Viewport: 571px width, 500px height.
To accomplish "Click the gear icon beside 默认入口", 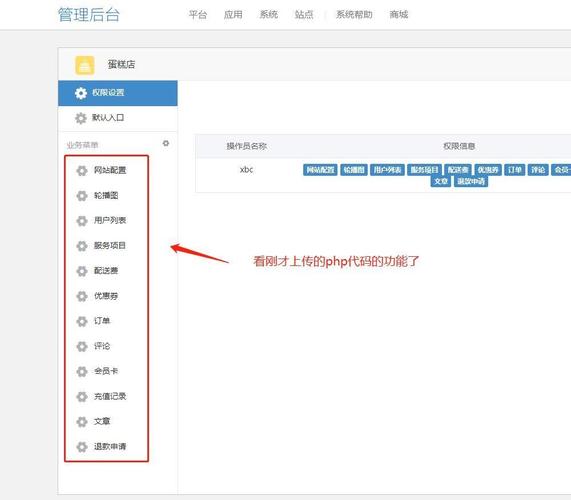I will coord(81,118).
